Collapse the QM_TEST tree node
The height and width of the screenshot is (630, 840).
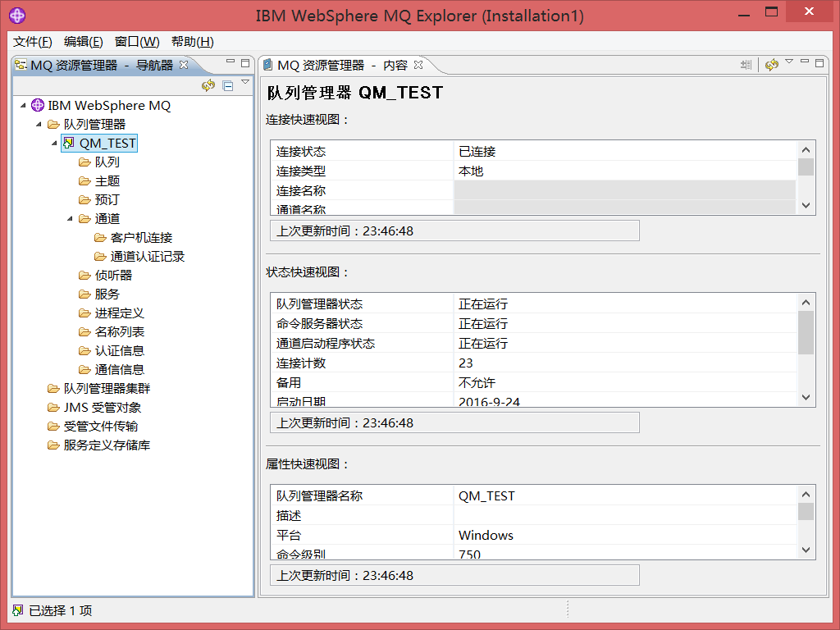coord(54,143)
